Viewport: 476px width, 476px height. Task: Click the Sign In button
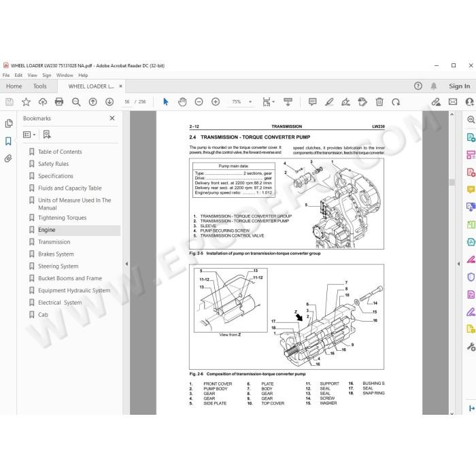(459, 86)
